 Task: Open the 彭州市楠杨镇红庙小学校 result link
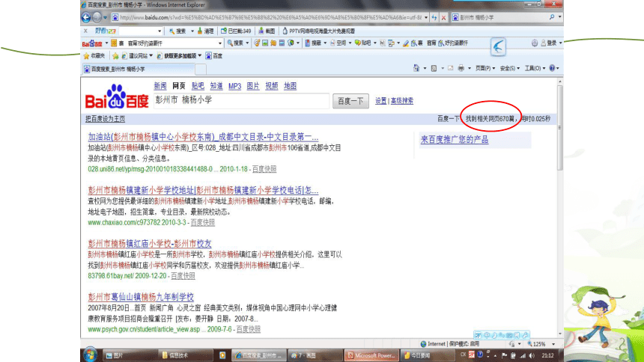(x=150, y=244)
